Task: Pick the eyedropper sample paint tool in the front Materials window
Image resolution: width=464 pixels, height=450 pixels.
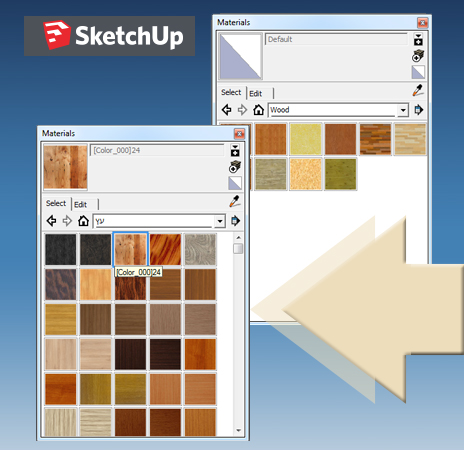Action: click(235, 201)
